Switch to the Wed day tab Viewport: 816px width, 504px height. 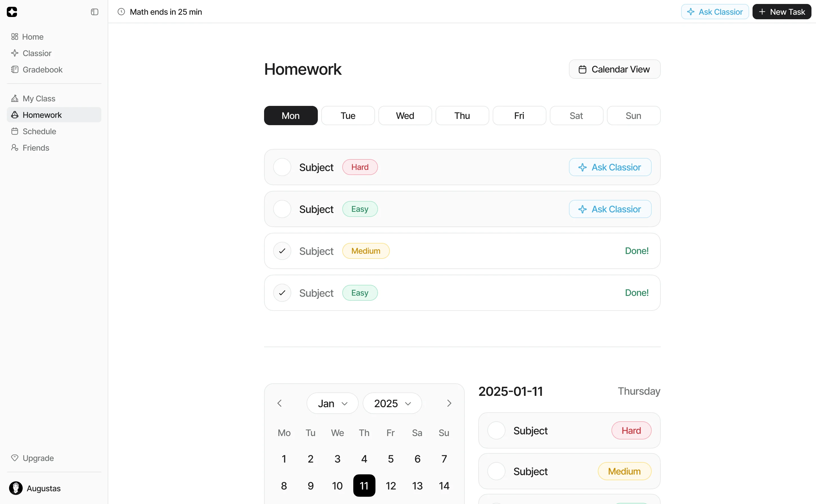(x=405, y=116)
